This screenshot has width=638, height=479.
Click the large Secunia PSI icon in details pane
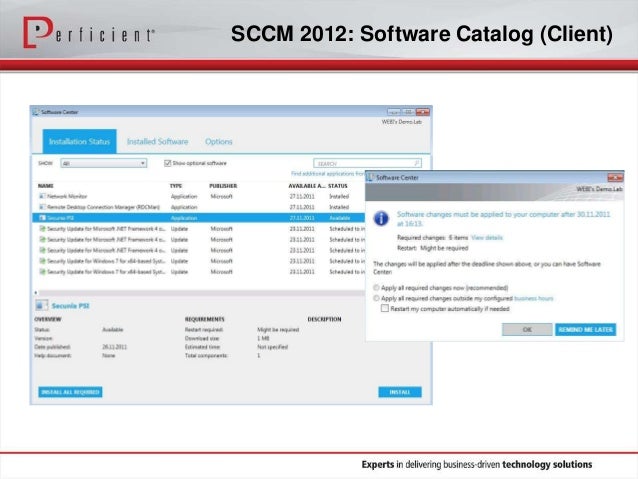[x=41, y=305]
